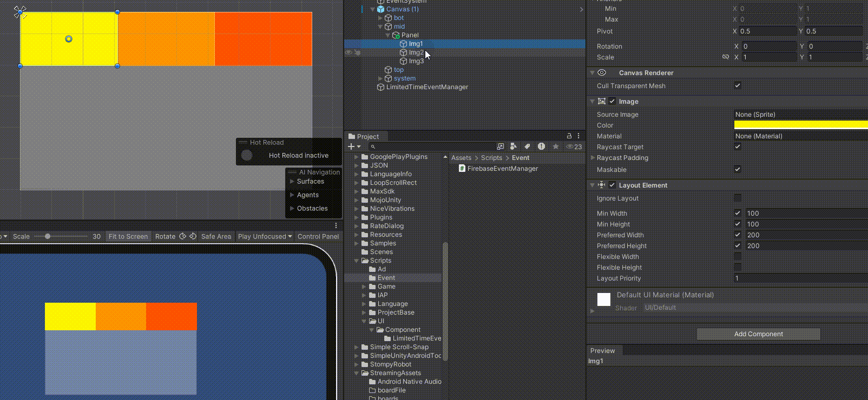
Task: Click the create asset plus icon
Action: point(351,146)
